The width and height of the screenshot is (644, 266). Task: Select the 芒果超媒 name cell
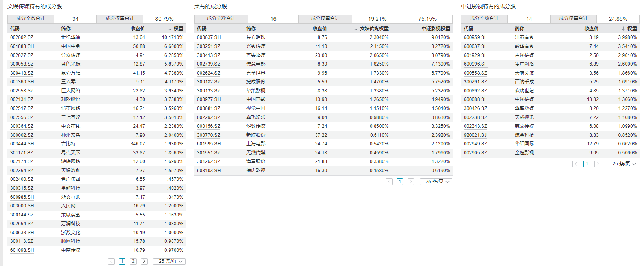(256, 55)
